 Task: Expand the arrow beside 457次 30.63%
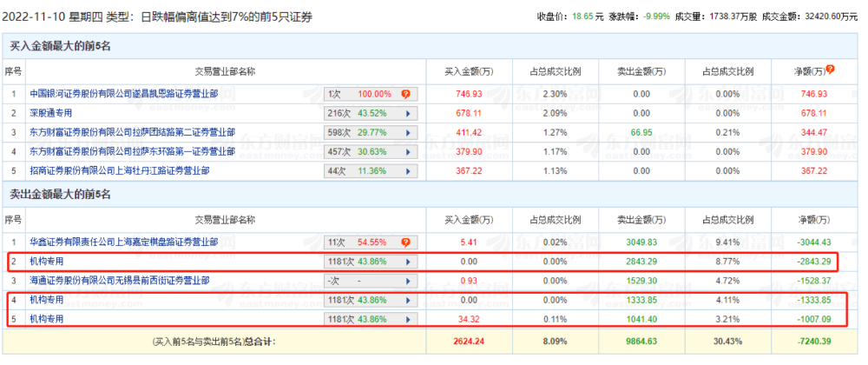406,151
